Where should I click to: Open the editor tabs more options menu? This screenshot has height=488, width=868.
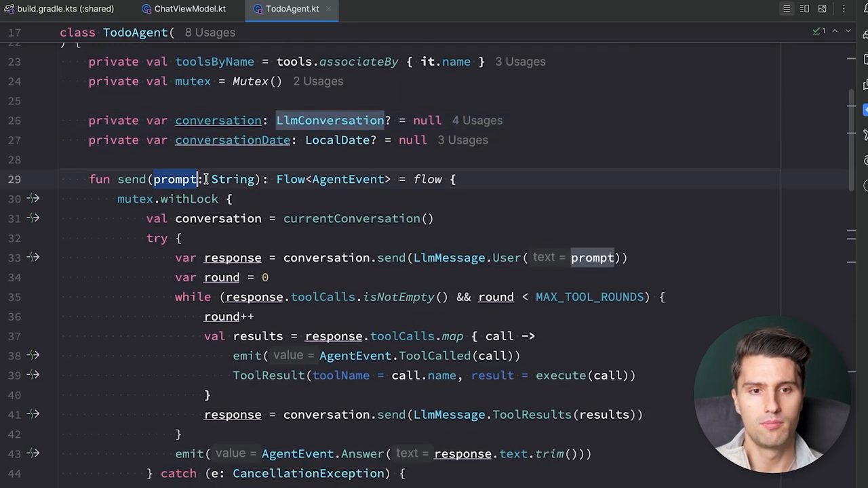click(x=844, y=9)
